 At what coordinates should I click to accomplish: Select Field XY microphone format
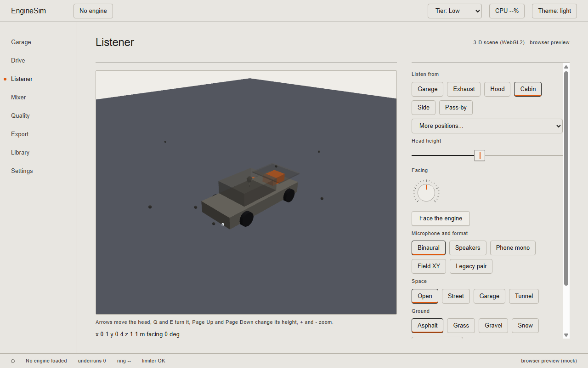point(429,266)
